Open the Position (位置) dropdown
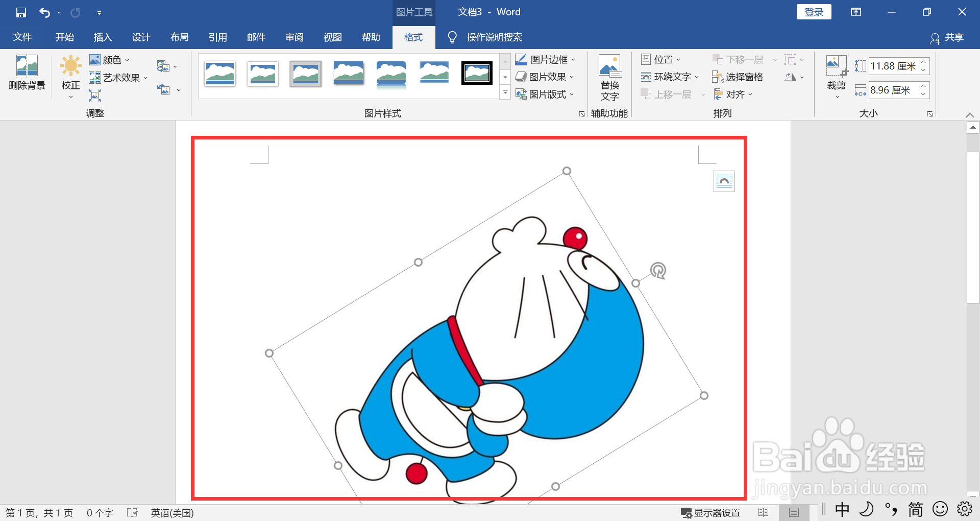The height and width of the screenshot is (521, 980). coord(661,60)
